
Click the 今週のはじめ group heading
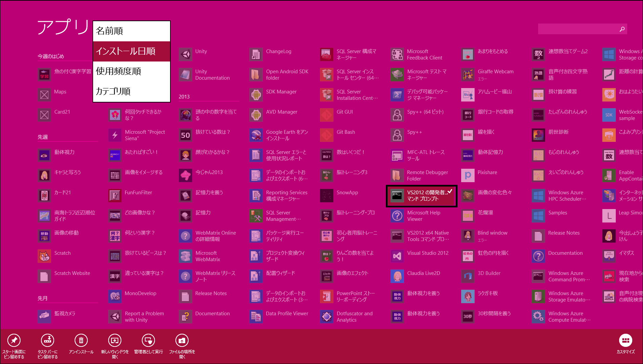[x=51, y=56]
